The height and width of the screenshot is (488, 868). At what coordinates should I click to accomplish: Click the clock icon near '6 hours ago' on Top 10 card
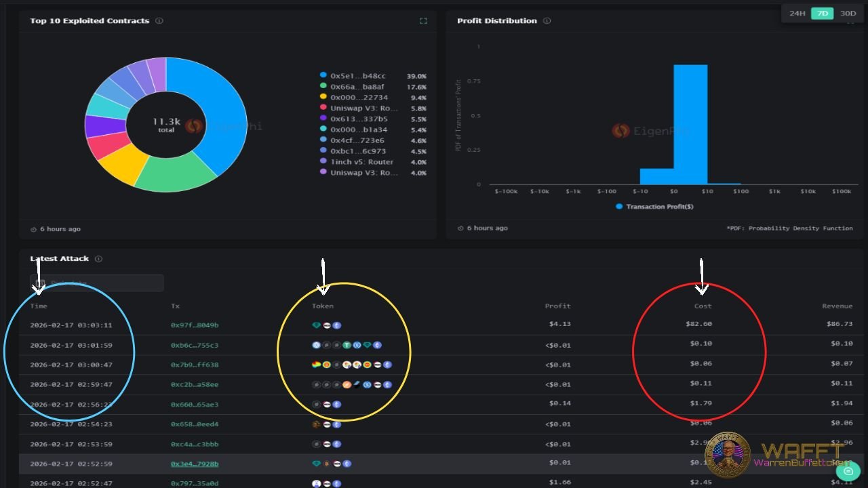click(32, 228)
